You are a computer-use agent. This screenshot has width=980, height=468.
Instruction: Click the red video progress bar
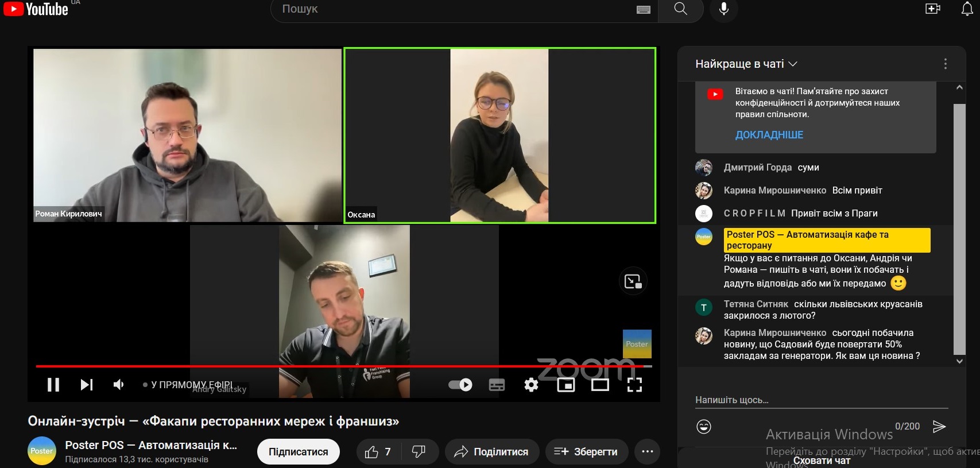(287, 366)
